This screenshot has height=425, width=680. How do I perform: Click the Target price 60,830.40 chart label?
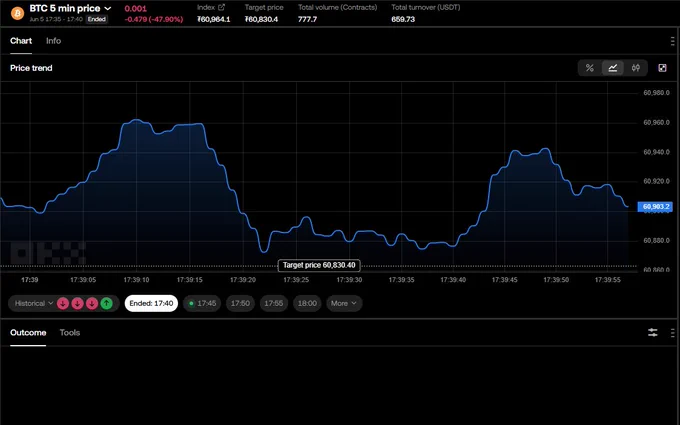click(x=319, y=265)
